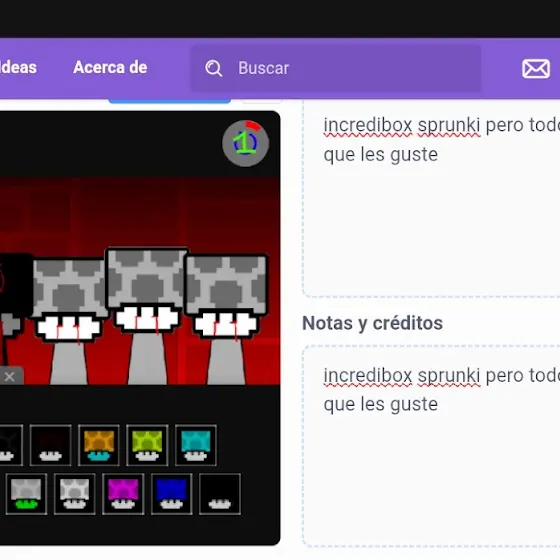Click the Notas y créditos heading
560x560 pixels.
click(372, 323)
